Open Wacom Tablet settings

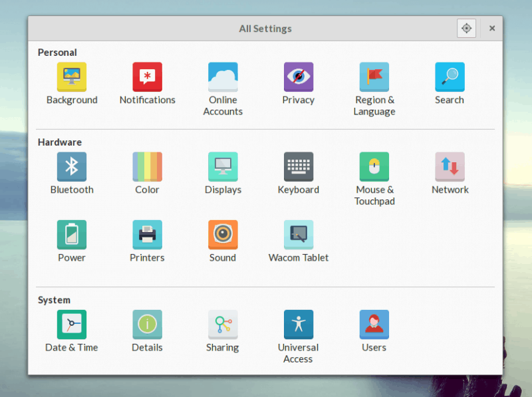[298, 235]
